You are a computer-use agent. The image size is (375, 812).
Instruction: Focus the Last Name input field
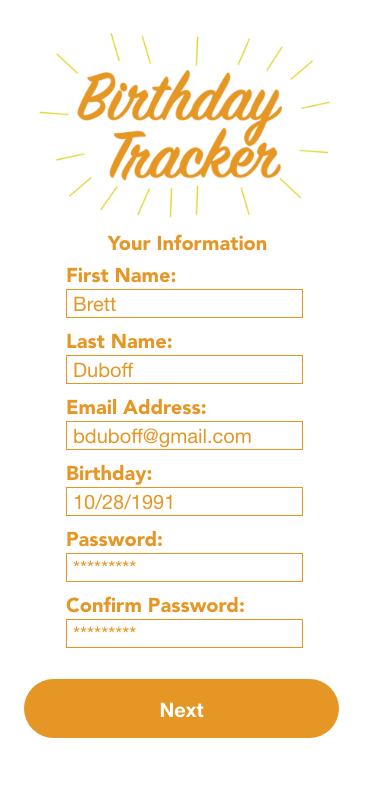(x=184, y=369)
